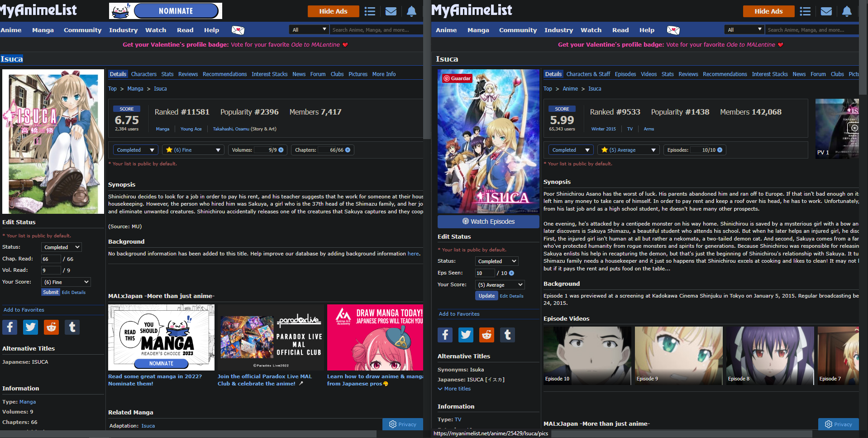Open anime Your Score (5) Average dropdown
Viewport: 868px width, 438px height.
click(500, 285)
